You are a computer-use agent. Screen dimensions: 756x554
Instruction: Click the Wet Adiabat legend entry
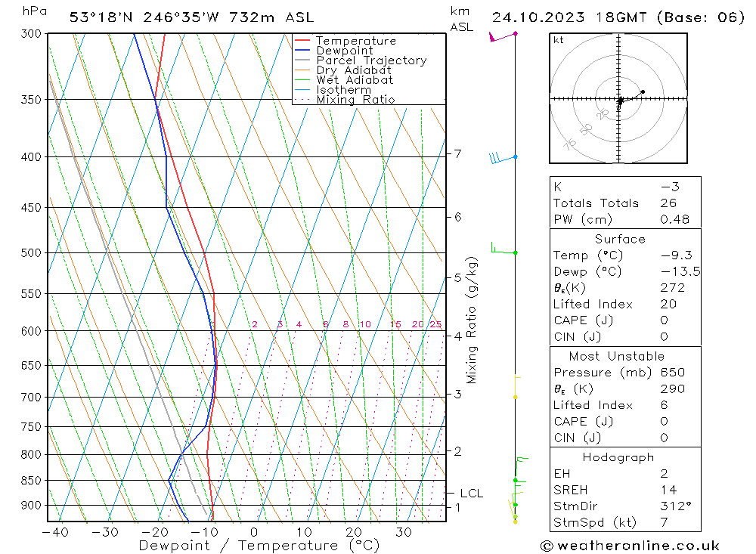pos(355,80)
